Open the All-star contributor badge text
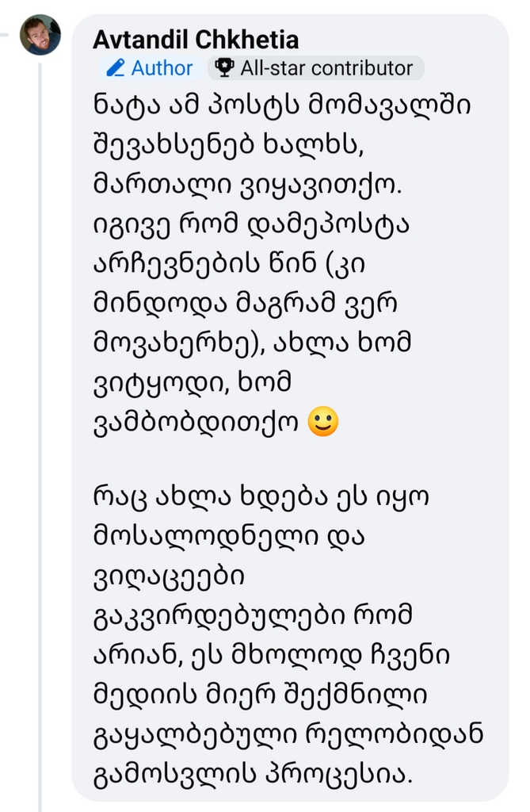Image resolution: width=530 pixels, height=812 pixels. tap(326, 68)
